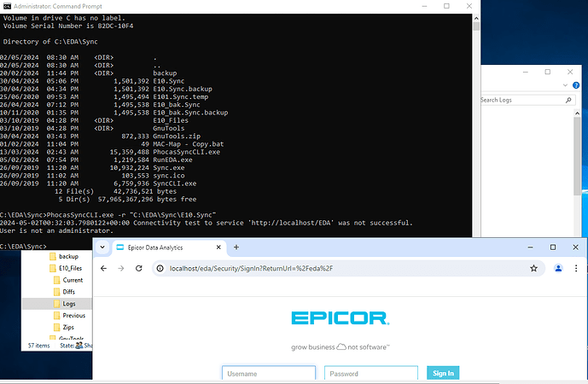Select the Zips folder in tree
The height and width of the screenshot is (384, 588).
[64, 328]
